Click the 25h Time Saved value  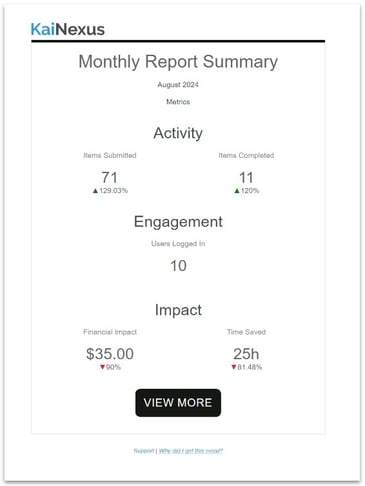tap(246, 354)
